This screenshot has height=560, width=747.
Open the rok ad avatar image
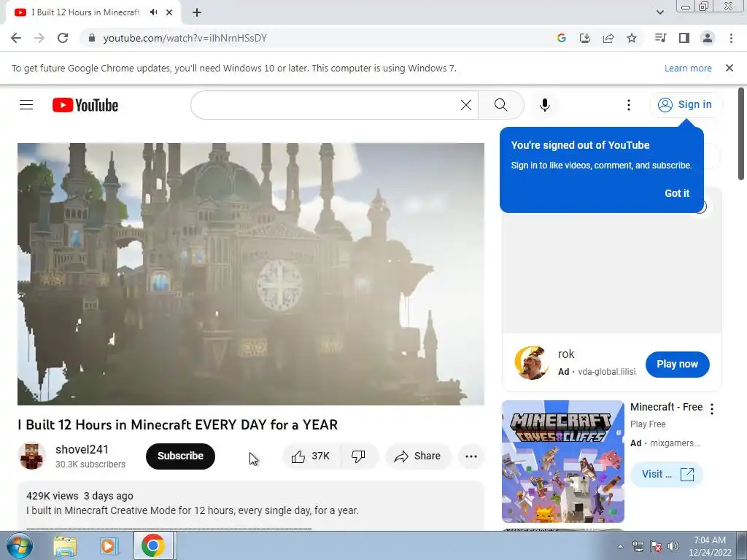(531, 363)
